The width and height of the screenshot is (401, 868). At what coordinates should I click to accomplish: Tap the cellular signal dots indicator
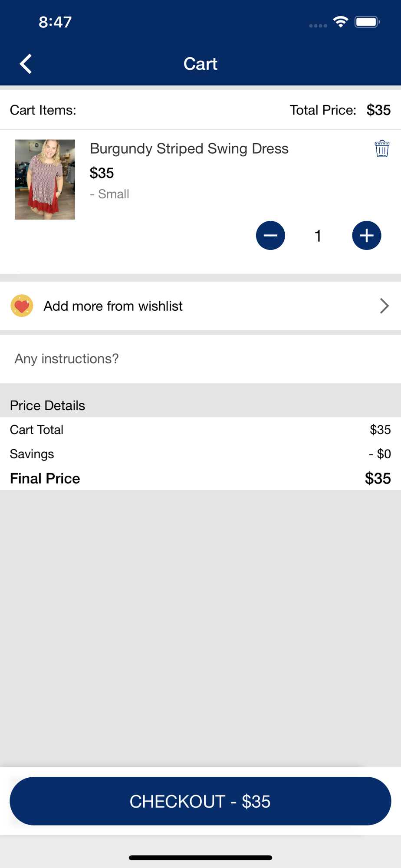coord(318,26)
